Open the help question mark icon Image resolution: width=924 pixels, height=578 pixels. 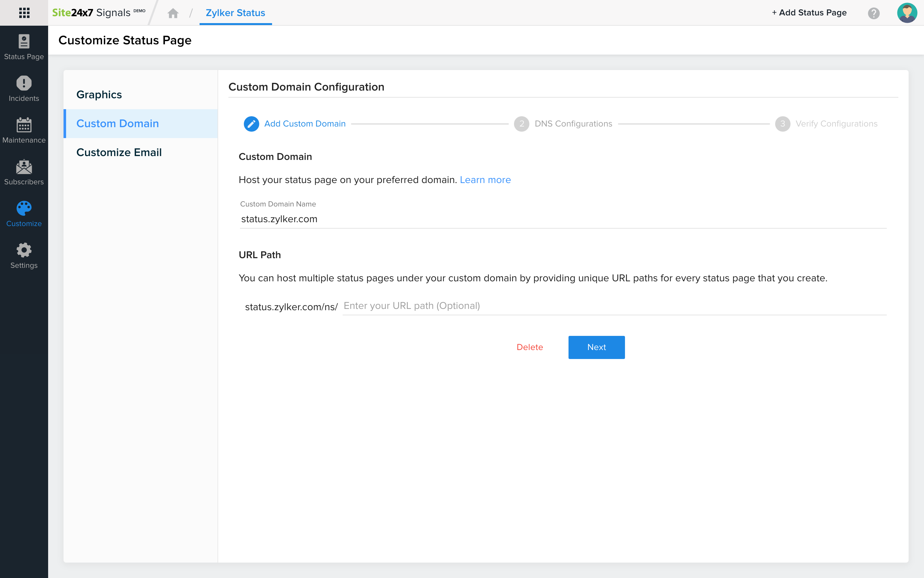(873, 13)
